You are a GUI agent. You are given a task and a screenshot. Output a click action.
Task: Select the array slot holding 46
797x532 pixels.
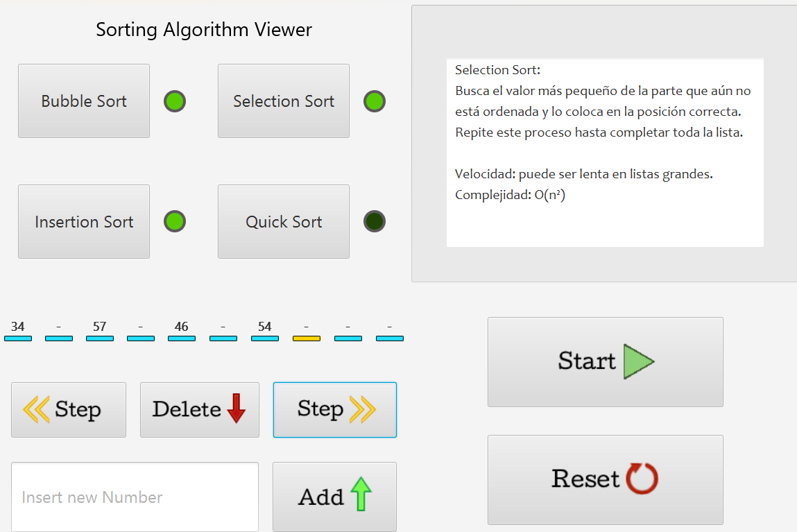pyautogui.click(x=182, y=332)
